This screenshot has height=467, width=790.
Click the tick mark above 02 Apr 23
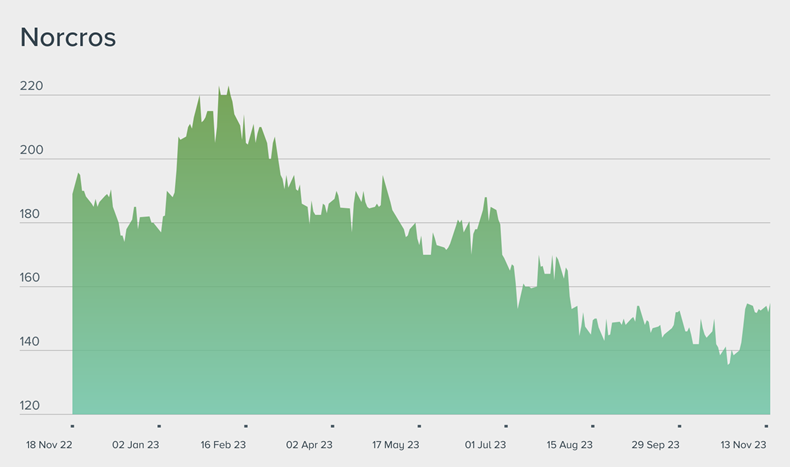(332, 425)
